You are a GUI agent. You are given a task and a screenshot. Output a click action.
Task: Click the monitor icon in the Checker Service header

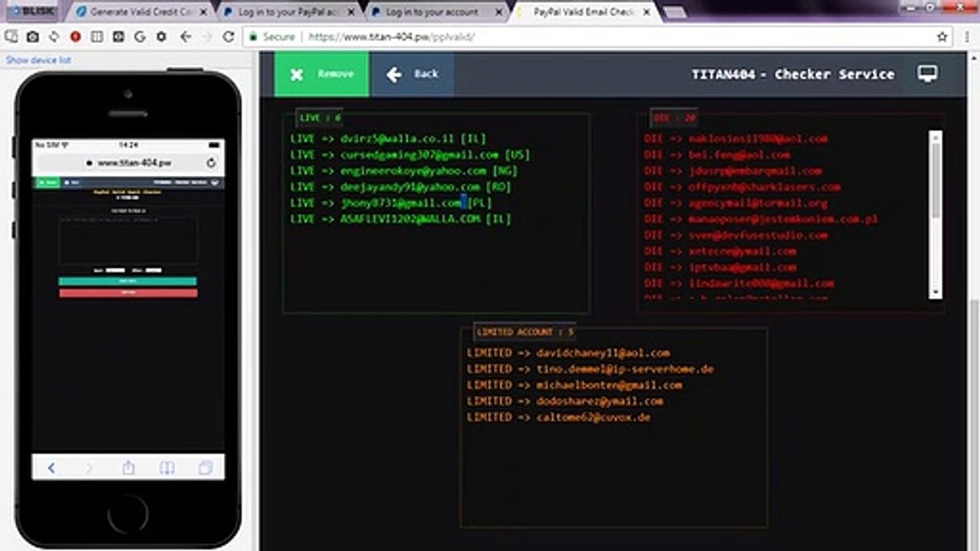point(928,73)
